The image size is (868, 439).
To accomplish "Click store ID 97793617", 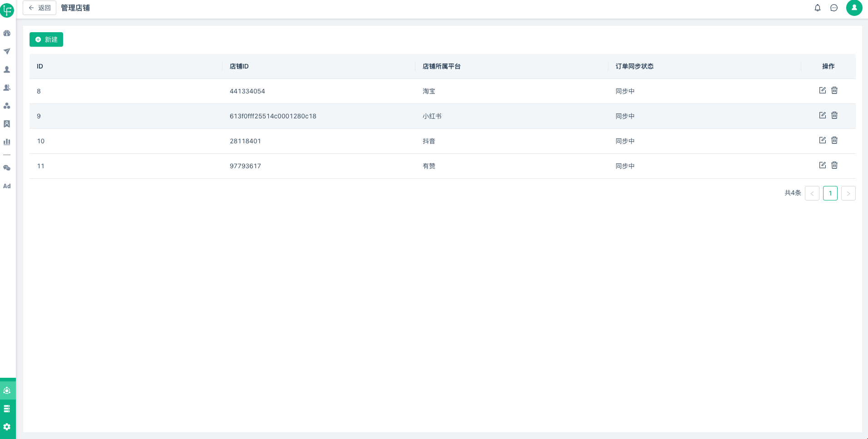I will tap(245, 166).
